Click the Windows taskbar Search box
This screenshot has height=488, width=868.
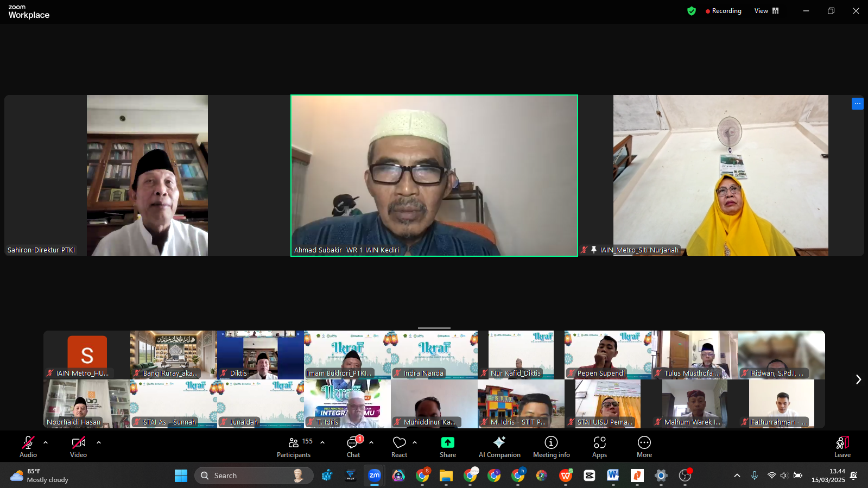point(254,476)
